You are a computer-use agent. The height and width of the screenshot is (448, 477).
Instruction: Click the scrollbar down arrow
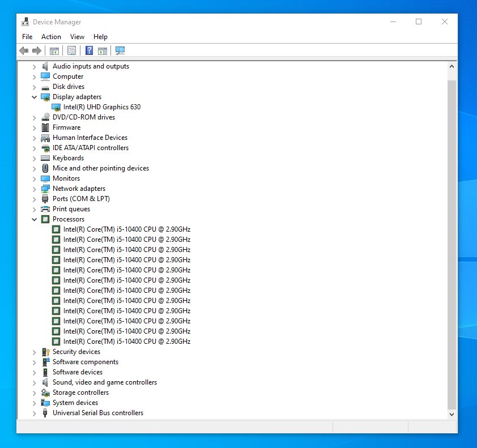(452, 414)
